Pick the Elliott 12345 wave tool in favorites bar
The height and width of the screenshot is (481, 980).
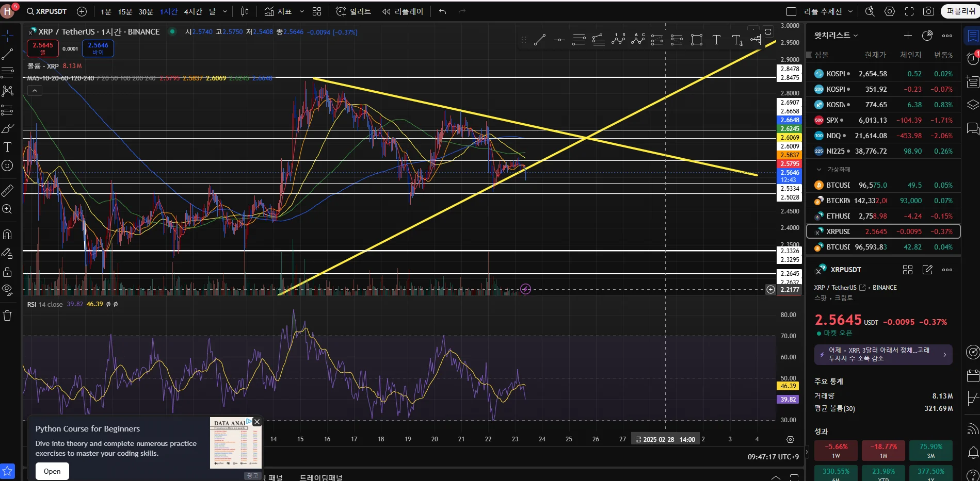click(x=618, y=40)
